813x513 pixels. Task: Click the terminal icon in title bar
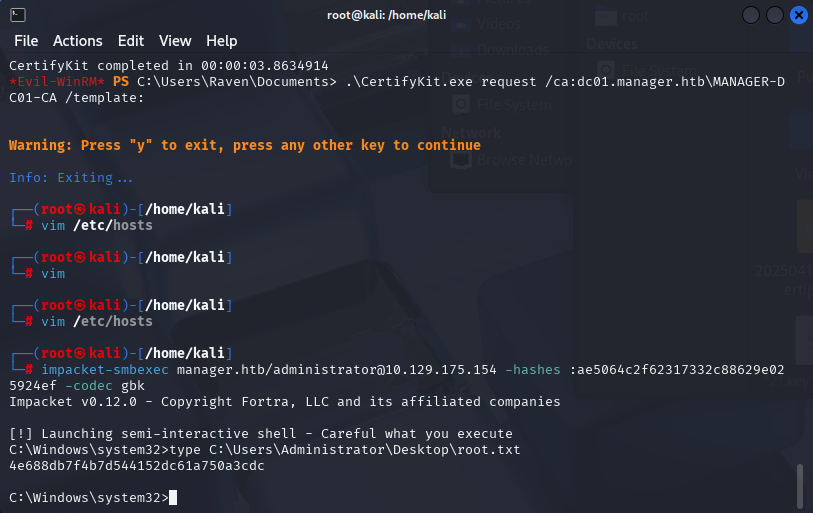click(x=18, y=15)
